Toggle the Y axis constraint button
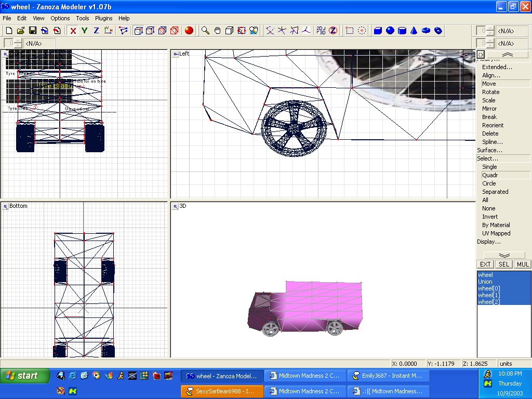The height and width of the screenshot is (399, 532). 84,31
